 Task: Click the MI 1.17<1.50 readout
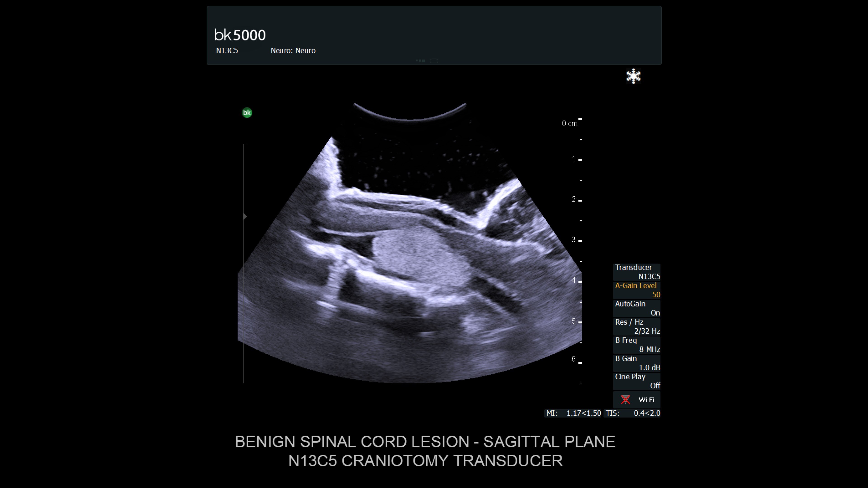point(573,413)
